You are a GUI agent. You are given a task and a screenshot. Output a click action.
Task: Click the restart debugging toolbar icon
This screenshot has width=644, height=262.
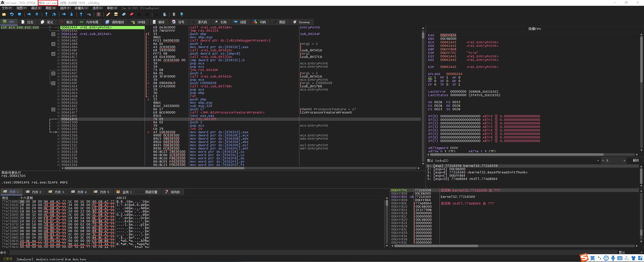point(12,14)
